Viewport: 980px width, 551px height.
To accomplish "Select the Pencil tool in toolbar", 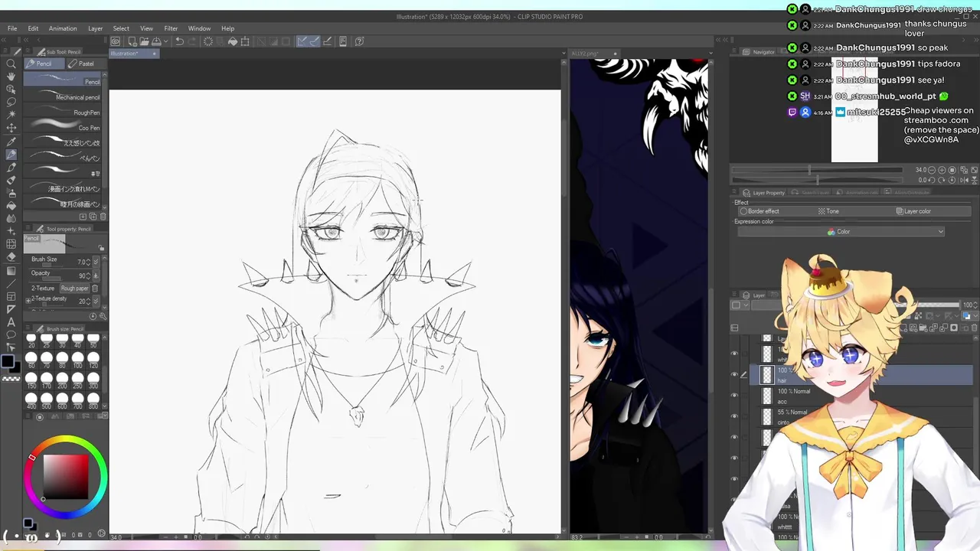I will [11, 167].
